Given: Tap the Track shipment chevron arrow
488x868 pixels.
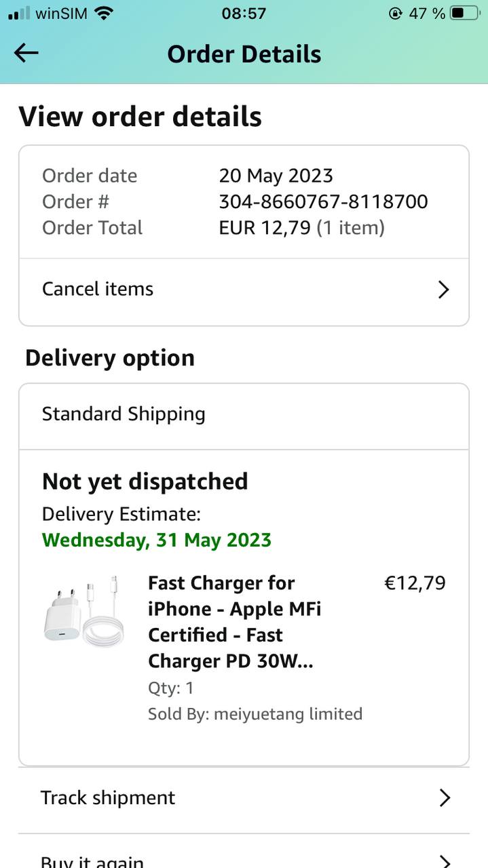Looking at the screenshot, I should (x=445, y=798).
